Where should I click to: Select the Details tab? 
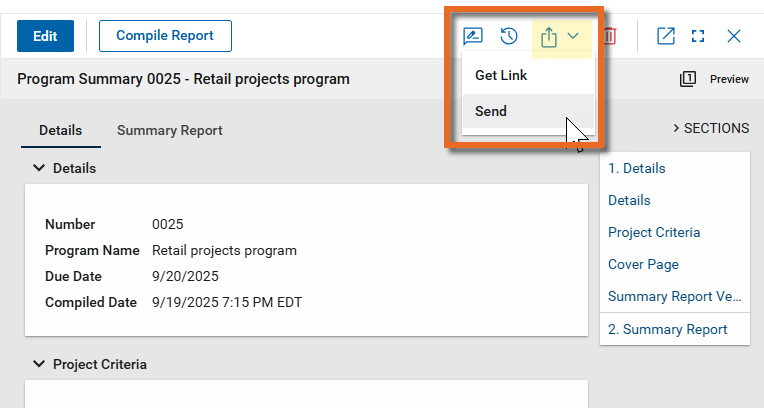pyautogui.click(x=60, y=130)
